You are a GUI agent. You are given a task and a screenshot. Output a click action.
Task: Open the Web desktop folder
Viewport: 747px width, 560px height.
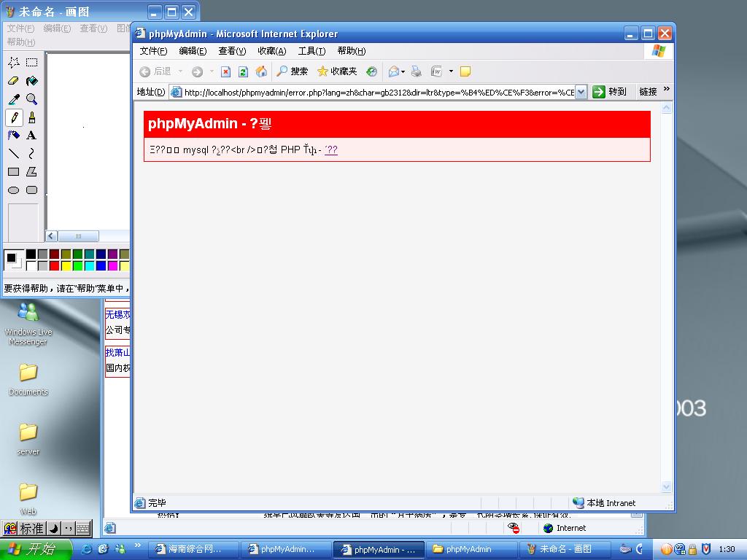coord(28,499)
